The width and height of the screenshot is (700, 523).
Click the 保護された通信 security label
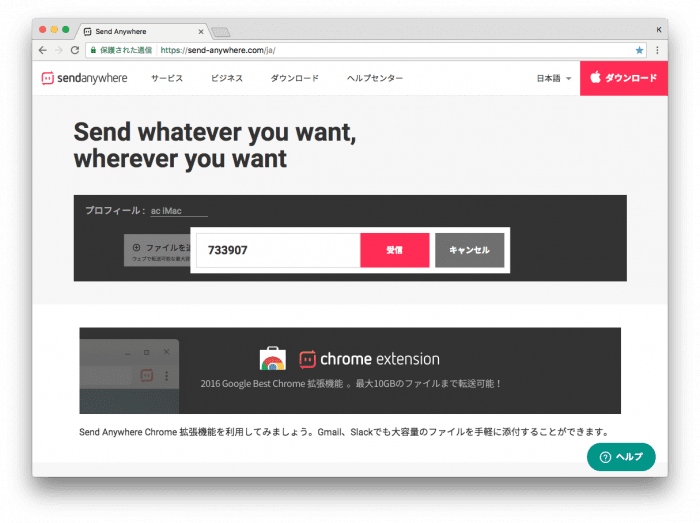126,50
